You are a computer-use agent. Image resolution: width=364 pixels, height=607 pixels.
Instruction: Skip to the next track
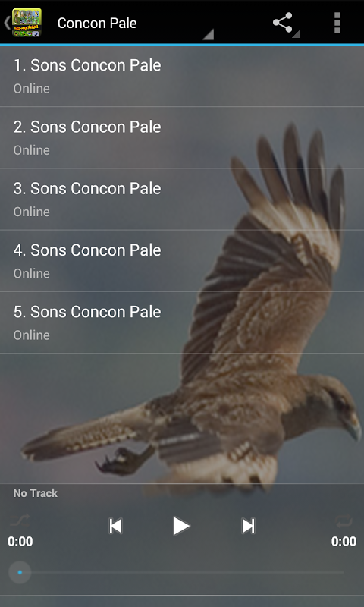pos(248,526)
